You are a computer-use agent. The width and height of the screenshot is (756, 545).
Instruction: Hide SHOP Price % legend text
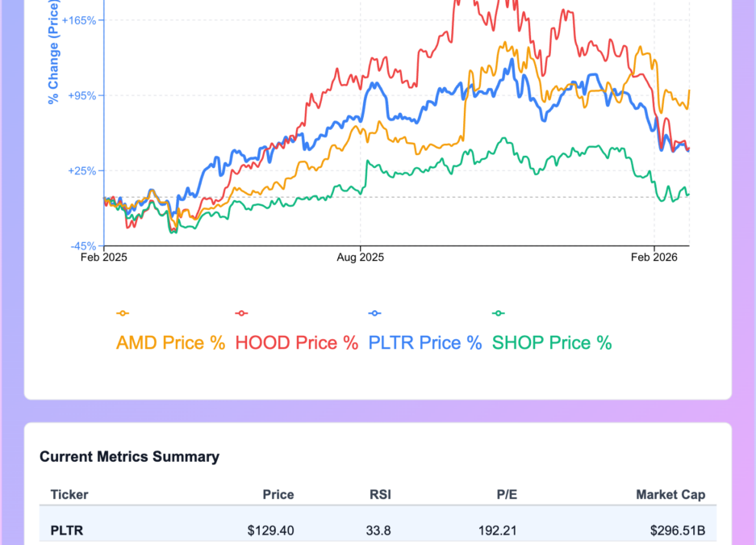click(552, 342)
